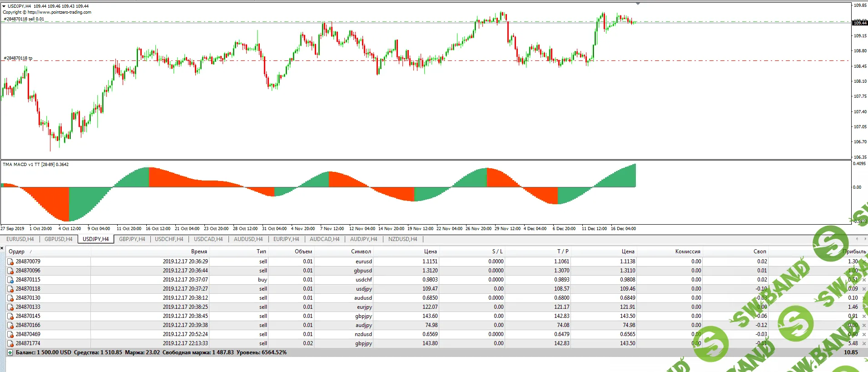Sort orders by the Ордер column header

click(17, 251)
